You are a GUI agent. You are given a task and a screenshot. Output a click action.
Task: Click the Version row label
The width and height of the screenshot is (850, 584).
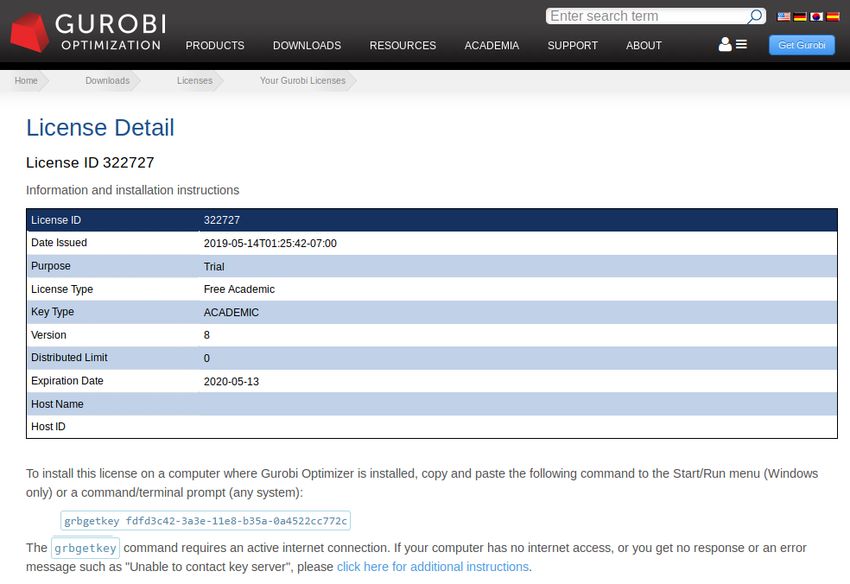49,335
